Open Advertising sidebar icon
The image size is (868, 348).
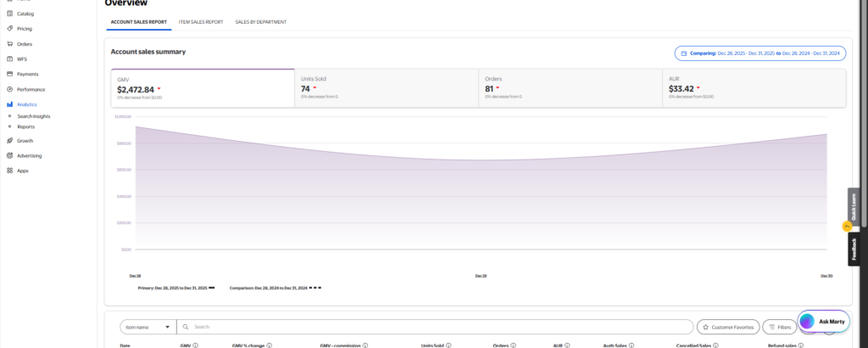coord(10,155)
